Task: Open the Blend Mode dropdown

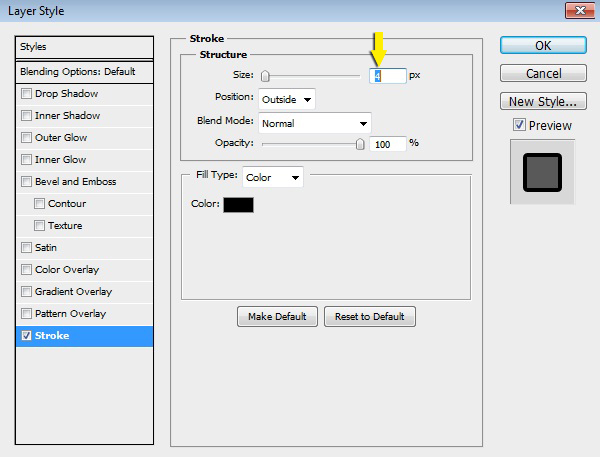Action: point(314,122)
